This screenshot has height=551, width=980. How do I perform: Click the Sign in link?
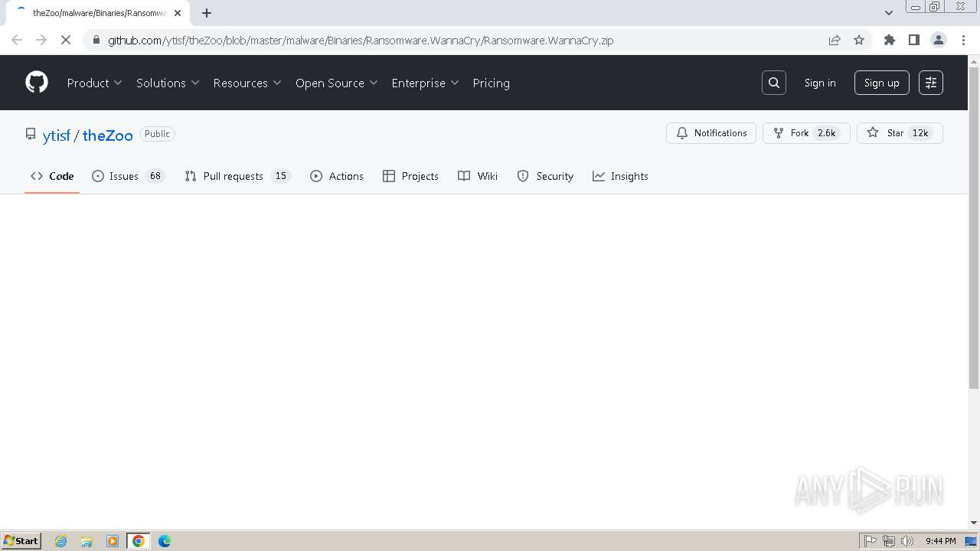[x=820, y=83]
